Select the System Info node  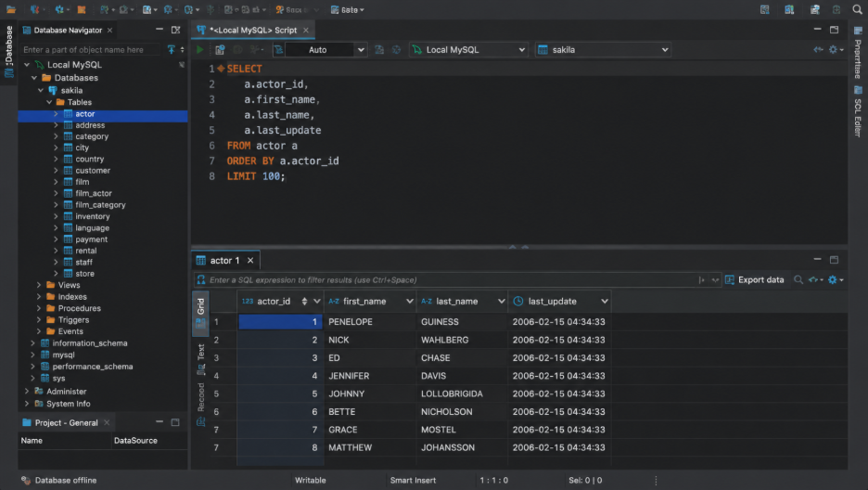click(68, 404)
